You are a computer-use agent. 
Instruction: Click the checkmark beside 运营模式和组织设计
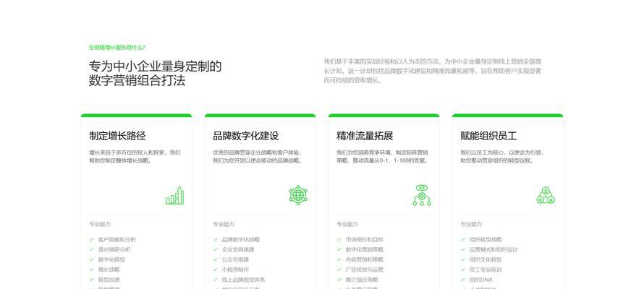[463, 249]
